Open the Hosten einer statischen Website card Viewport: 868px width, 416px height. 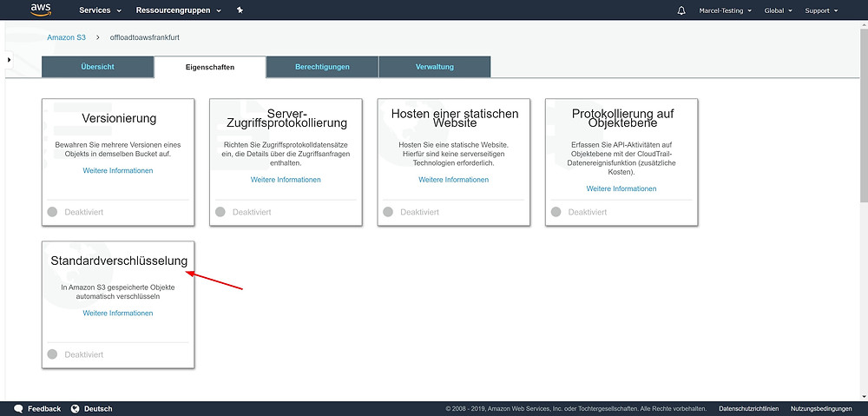[x=454, y=162]
